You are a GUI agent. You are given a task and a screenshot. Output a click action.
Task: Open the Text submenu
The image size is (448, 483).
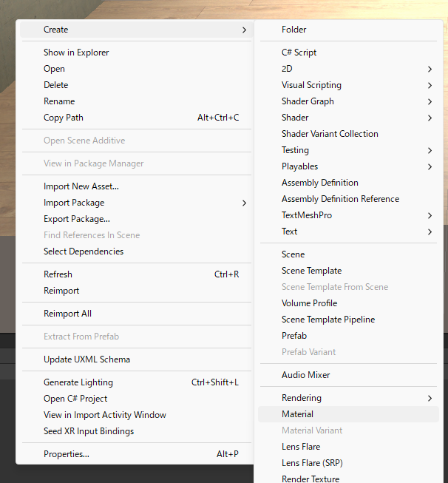click(348, 232)
